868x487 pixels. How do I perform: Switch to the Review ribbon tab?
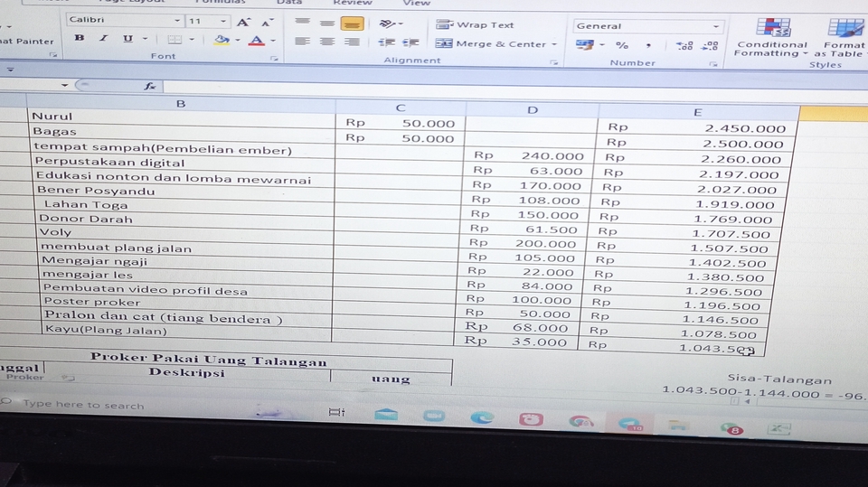[352, 3]
